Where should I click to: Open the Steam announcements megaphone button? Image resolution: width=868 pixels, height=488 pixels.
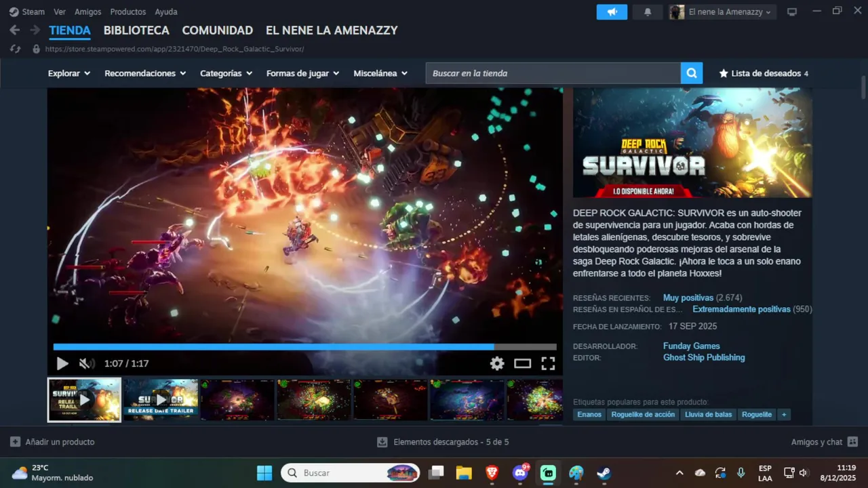612,12
